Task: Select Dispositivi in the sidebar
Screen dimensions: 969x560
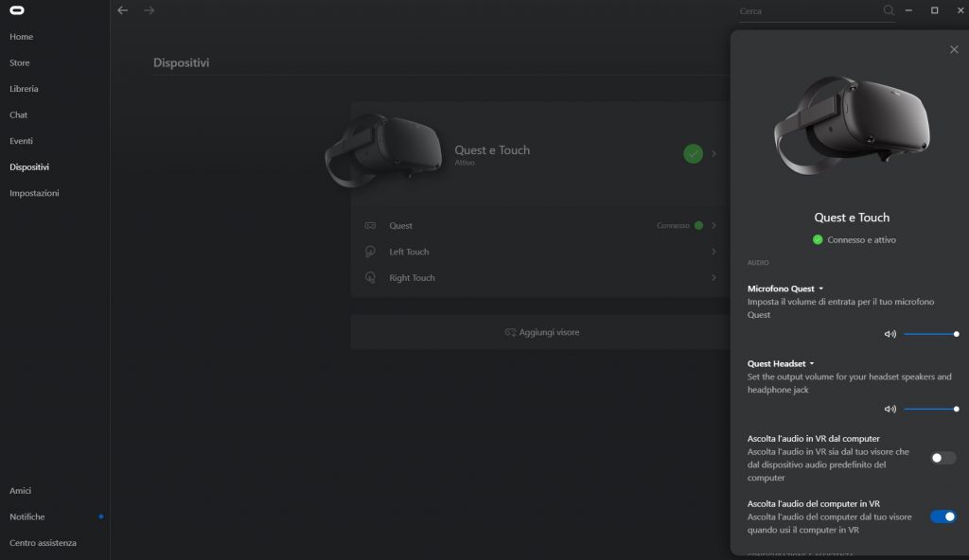Action: 30,166
